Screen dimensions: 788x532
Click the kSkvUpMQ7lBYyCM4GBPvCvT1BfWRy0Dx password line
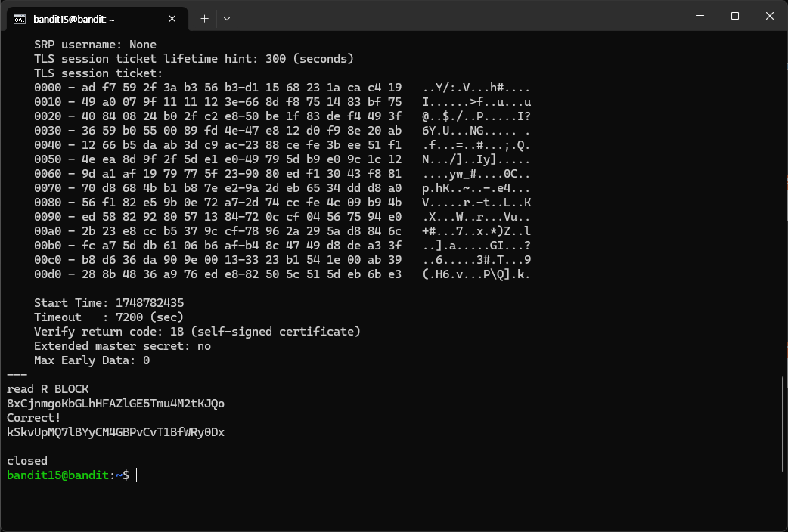(116, 432)
